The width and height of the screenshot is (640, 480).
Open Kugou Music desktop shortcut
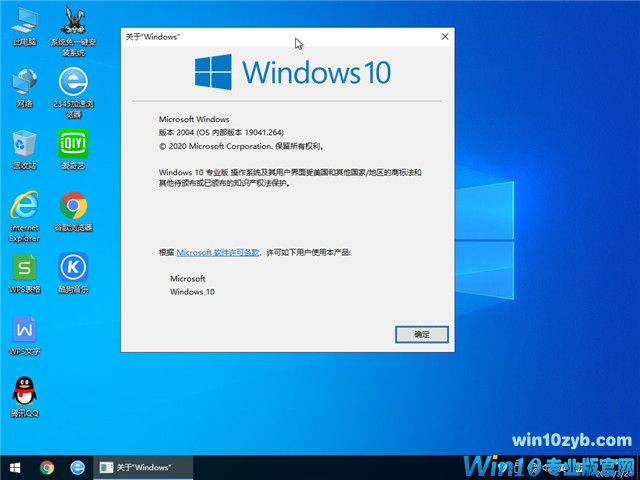pos(73,268)
